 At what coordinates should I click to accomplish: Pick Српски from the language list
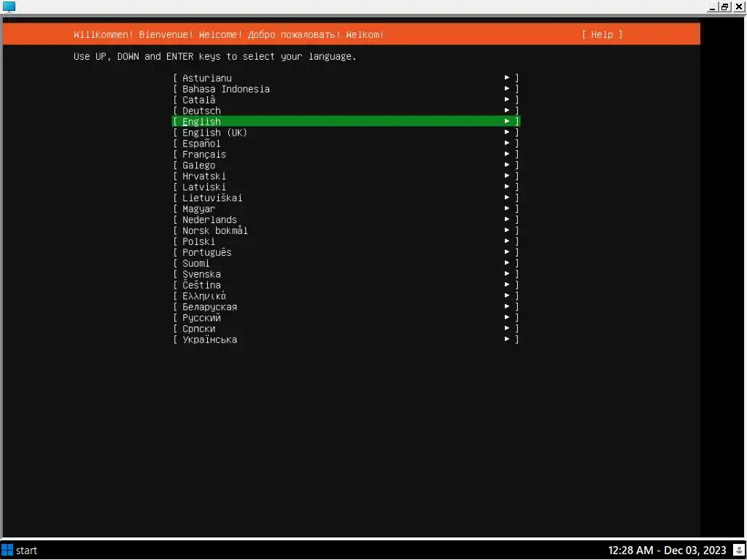(x=346, y=329)
